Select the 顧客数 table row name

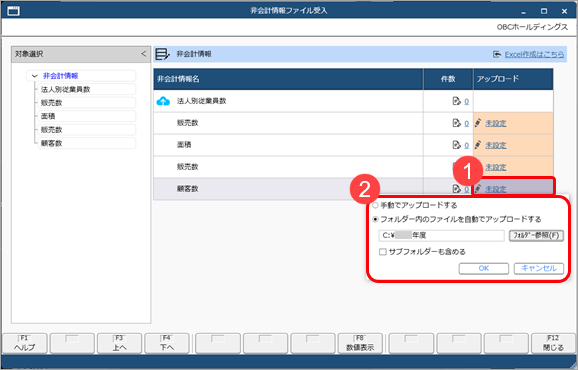click(x=188, y=189)
